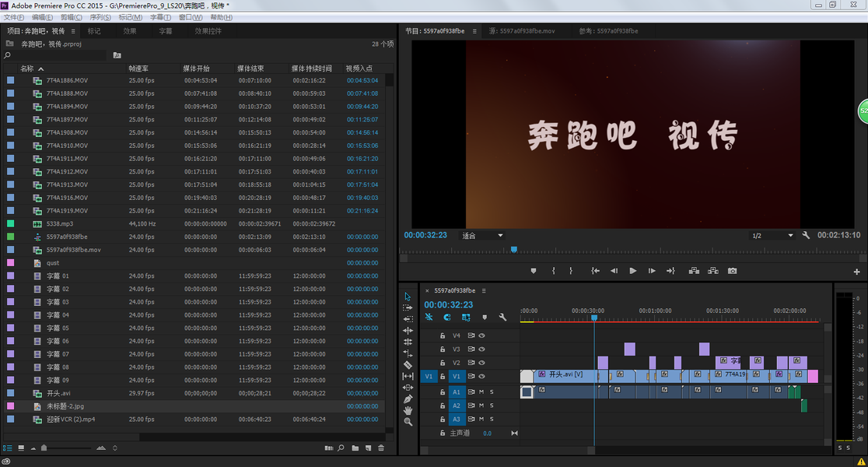The image size is (868, 467).
Task: Open the button editor plus icon
Action: 856,272
